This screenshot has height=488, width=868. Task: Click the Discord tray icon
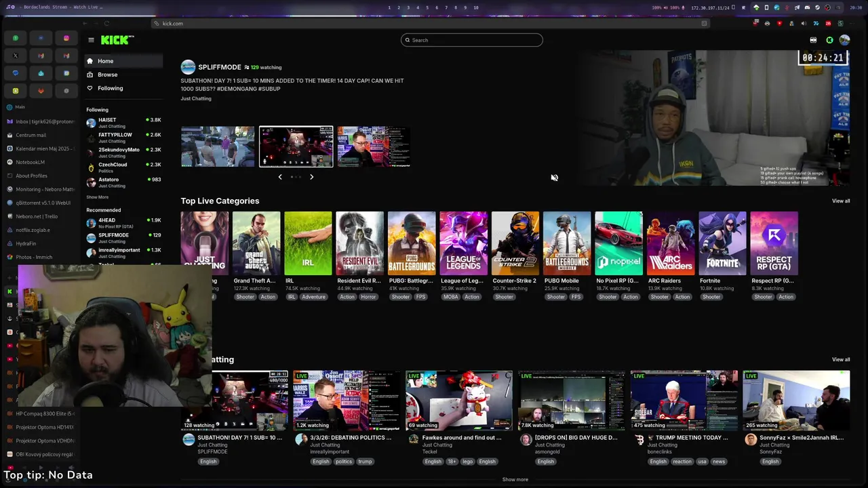pyautogui.click(x=807, y=7)
